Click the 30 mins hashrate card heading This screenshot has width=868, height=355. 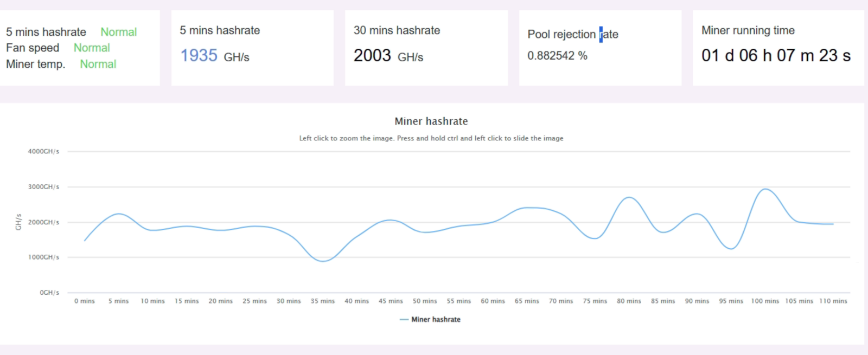397,30
